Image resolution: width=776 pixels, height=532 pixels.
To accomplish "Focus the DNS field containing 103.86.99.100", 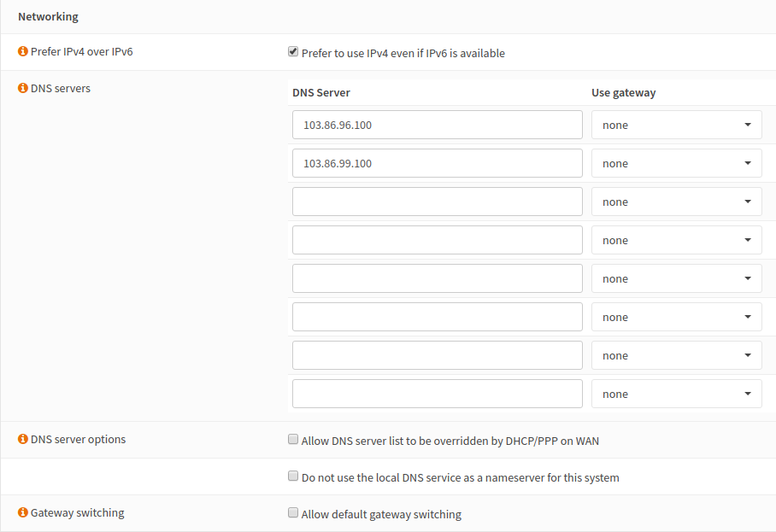I will tap(437, 163).
